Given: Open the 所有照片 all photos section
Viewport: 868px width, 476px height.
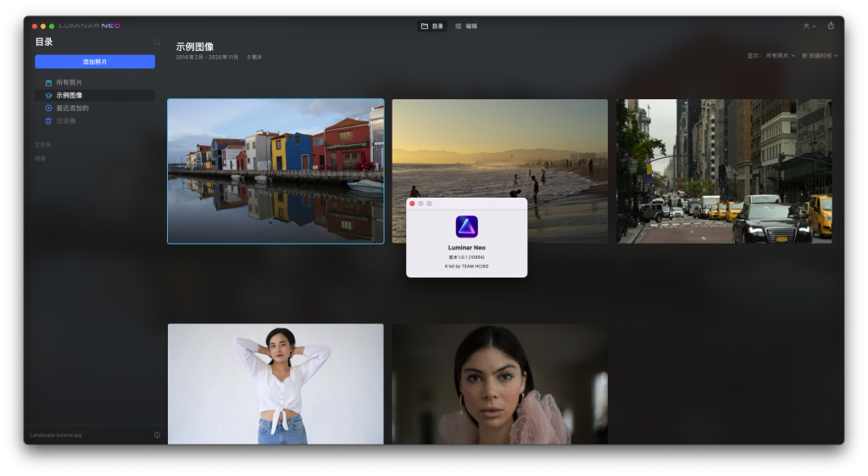Looking at the screenshot, I should (95, 82).
